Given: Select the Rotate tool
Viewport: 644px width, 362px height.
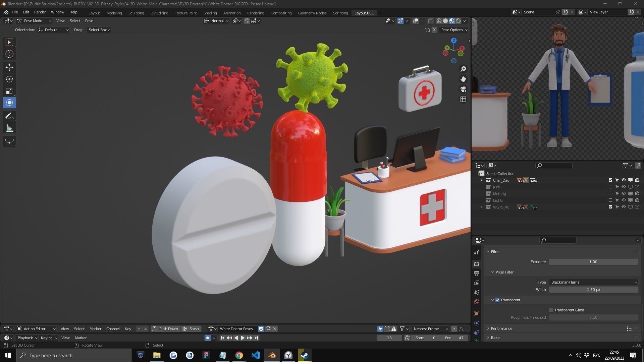Looking at the screenshot, I should (9, 79).
